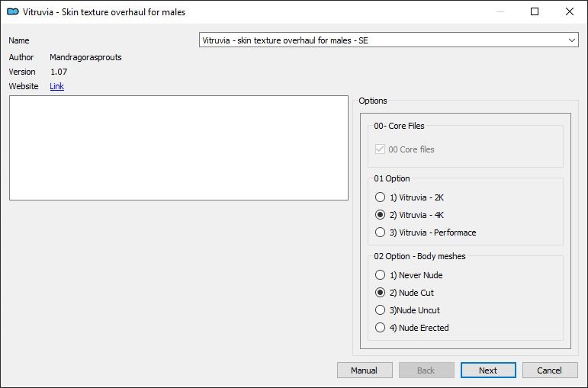Click the Manual install button

tap(365, 370)
